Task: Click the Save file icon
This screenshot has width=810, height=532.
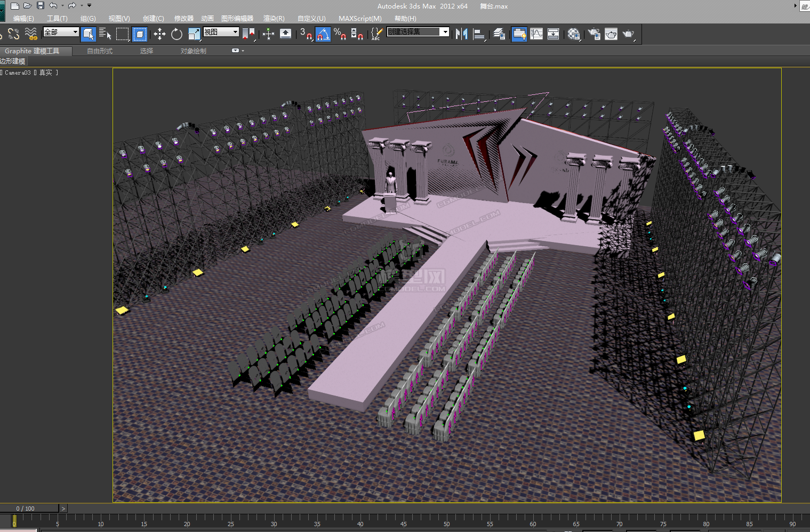Action: tap(41, 6)
